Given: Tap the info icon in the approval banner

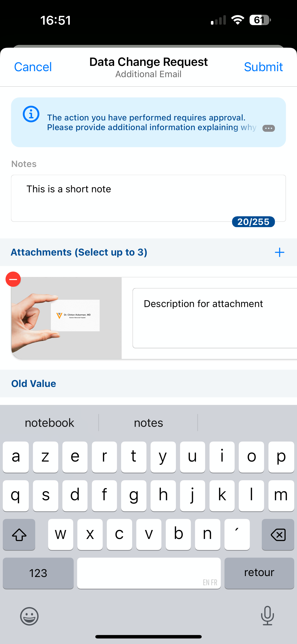Looking at the screenshot, I should 31,114.
